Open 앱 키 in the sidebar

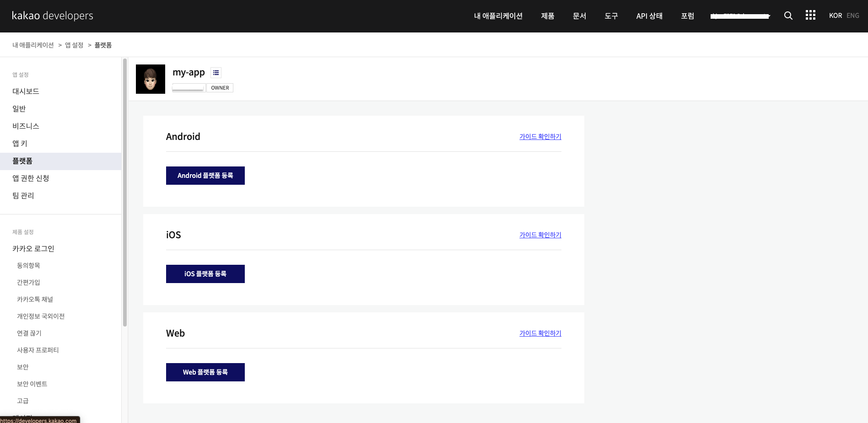point(60,144)
